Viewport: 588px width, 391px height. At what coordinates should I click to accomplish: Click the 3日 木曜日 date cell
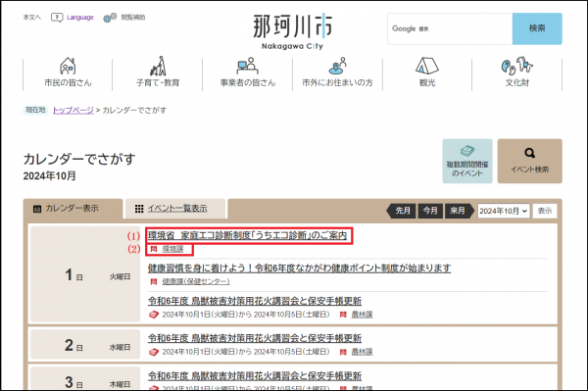coord(85,379)
